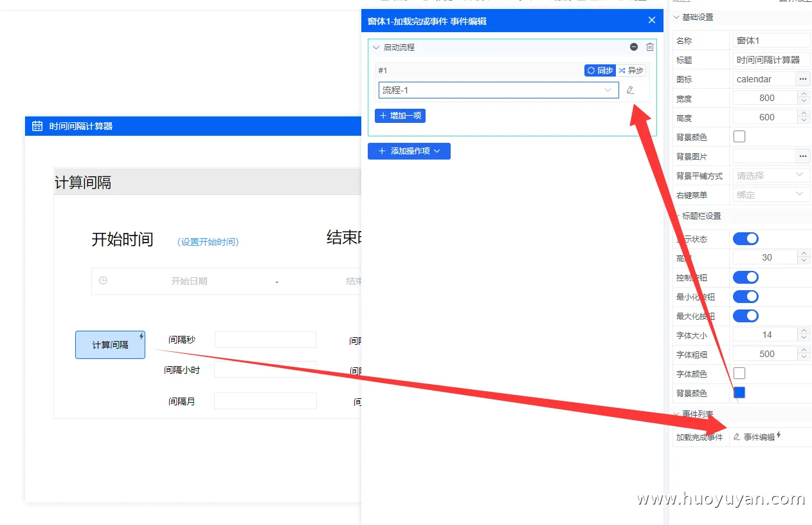Click the 开始日期 field in date range picker
The height and width of the screenshot is (525, 812).
click(x=189, y=281)
